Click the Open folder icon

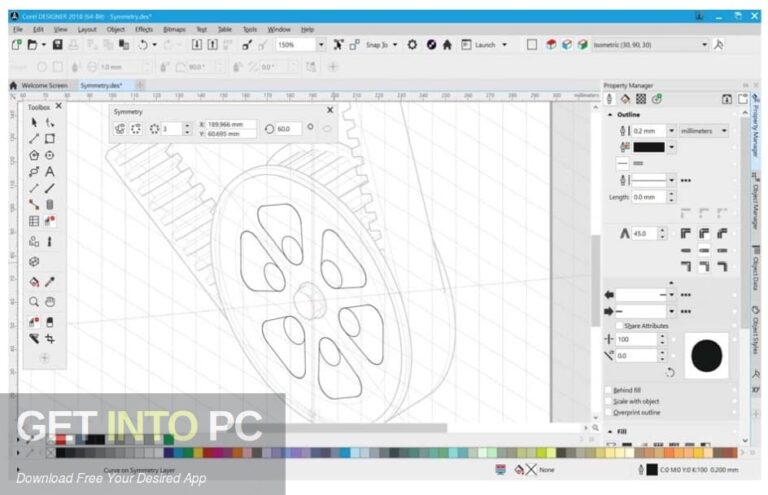point(32,45)
